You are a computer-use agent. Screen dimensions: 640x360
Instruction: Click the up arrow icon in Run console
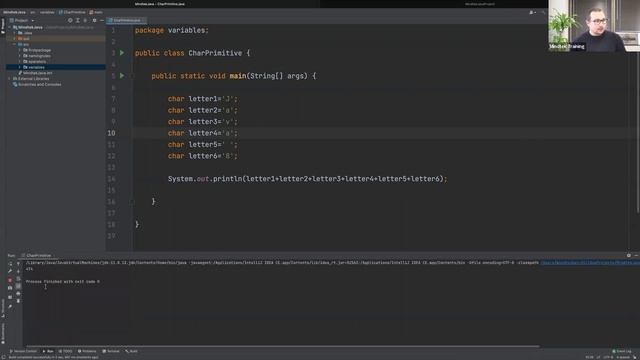(x=18, y=264)
